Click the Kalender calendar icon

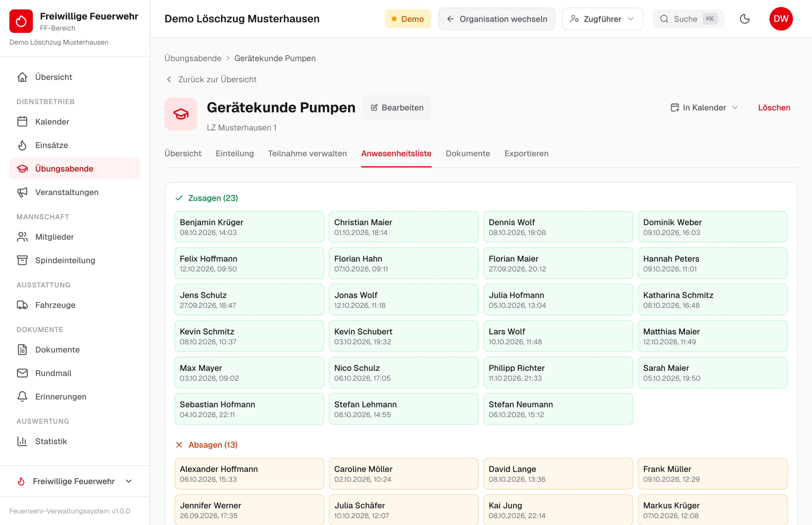[22, 122]
